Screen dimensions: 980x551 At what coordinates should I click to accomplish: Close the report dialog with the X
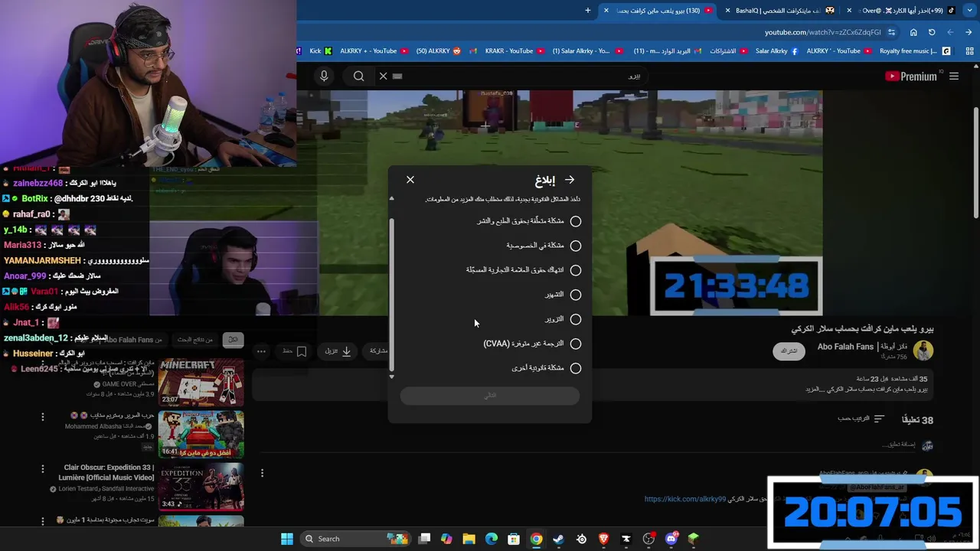pos(410,180)
